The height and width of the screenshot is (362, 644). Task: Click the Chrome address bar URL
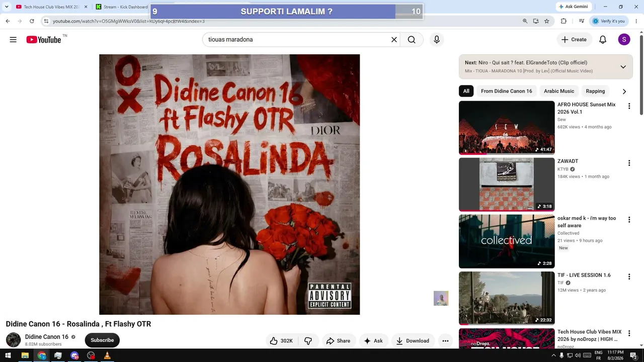tap(129, 21)
